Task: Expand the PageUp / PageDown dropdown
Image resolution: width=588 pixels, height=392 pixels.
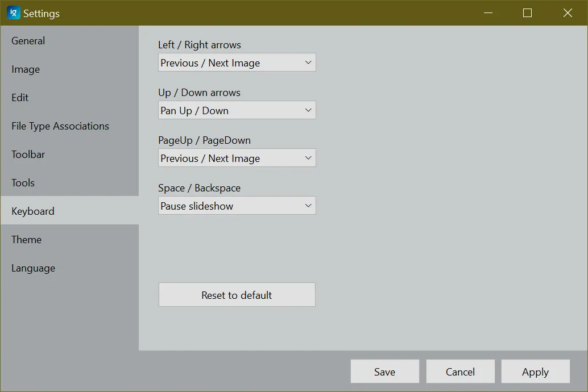Action: click(x=237, y=158)
